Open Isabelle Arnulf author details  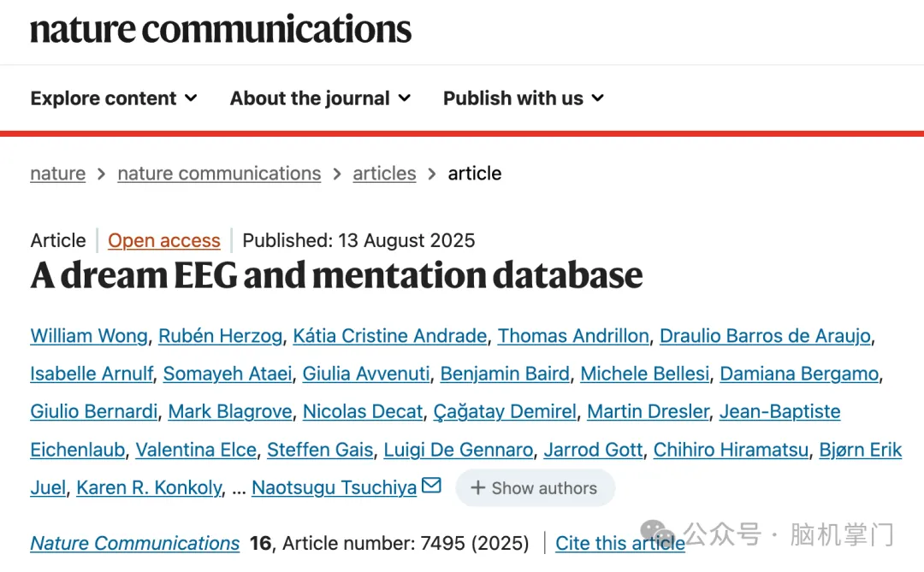tap(92, 374)
